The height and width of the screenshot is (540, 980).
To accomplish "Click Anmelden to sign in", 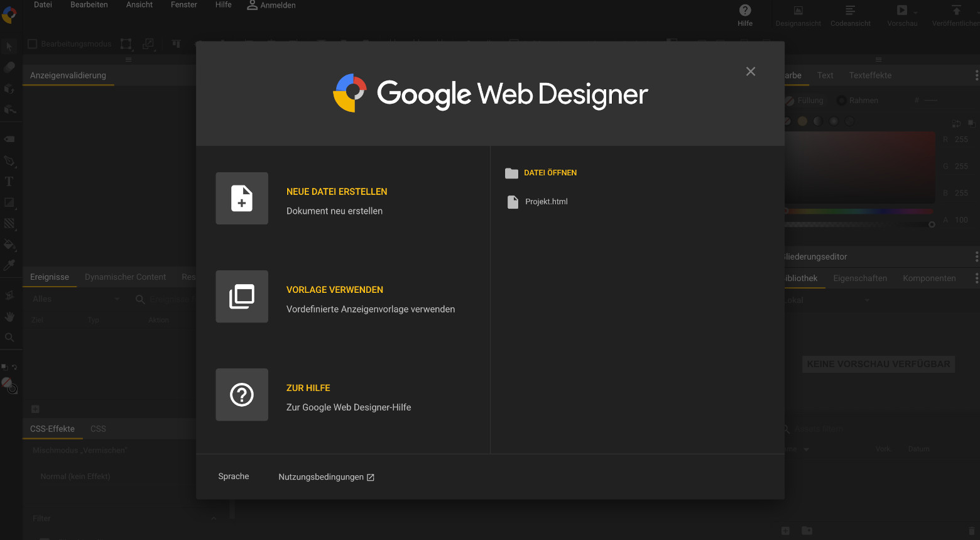I will pyautogui.click(x=271, y=5).
